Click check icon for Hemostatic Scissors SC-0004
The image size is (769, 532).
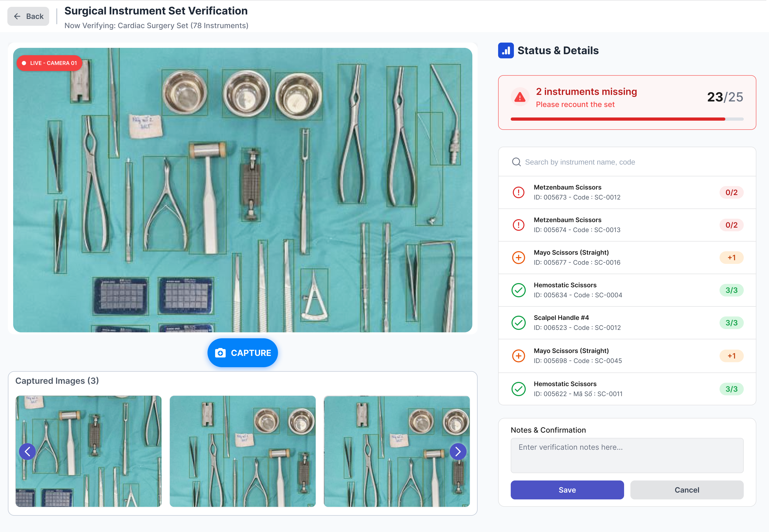(x=519, y=290)
